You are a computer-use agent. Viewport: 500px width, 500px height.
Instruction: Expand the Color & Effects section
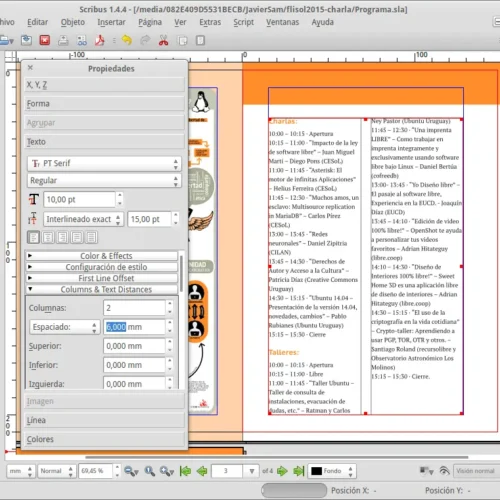click(x=102, y=256)
